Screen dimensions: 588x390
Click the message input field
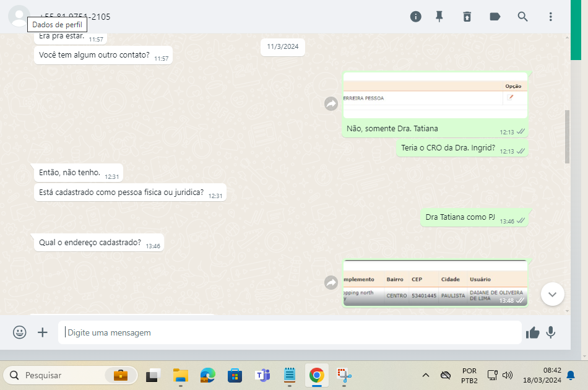click(x=291, y=332)
